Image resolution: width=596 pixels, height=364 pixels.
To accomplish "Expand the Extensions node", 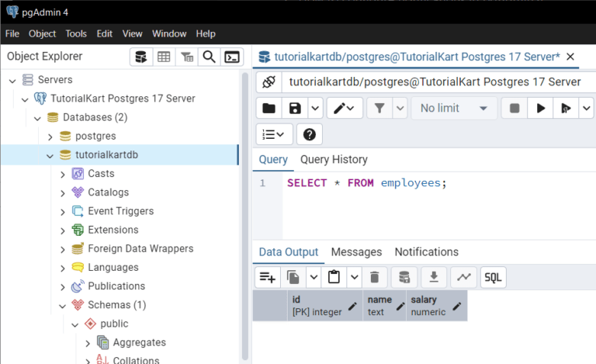I will pos(63,231).
